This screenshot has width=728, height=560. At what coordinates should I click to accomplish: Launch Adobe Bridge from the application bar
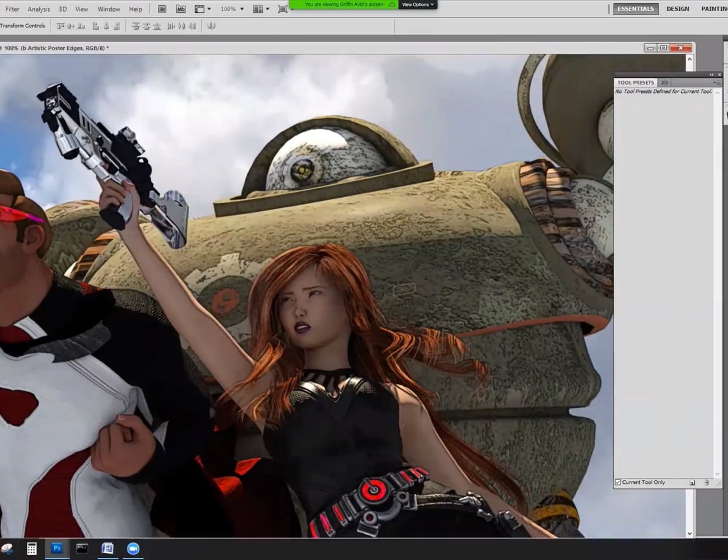[x=162, y=8]
